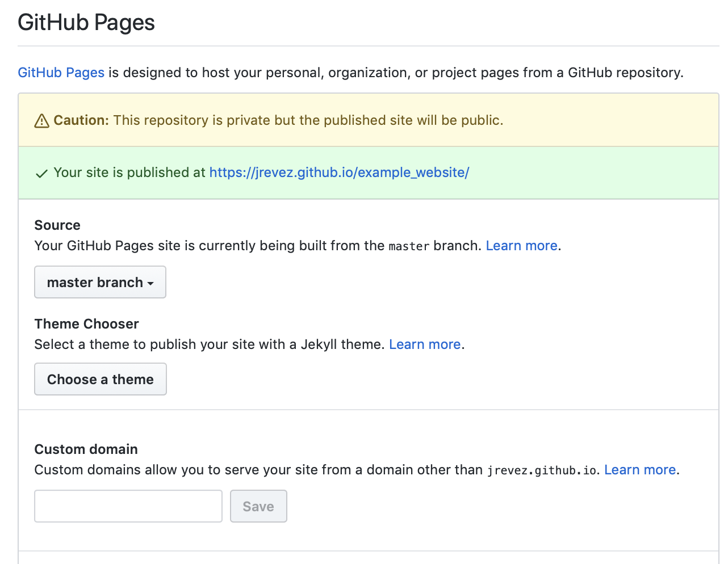Click the green published checkmark icon

[41, 174]
